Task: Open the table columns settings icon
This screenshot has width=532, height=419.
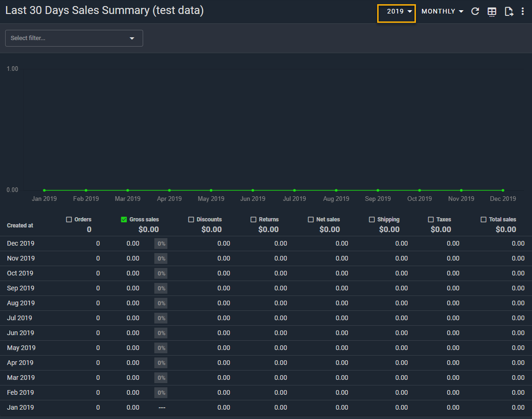Action: pyautogui.click(x=492, y=12)
